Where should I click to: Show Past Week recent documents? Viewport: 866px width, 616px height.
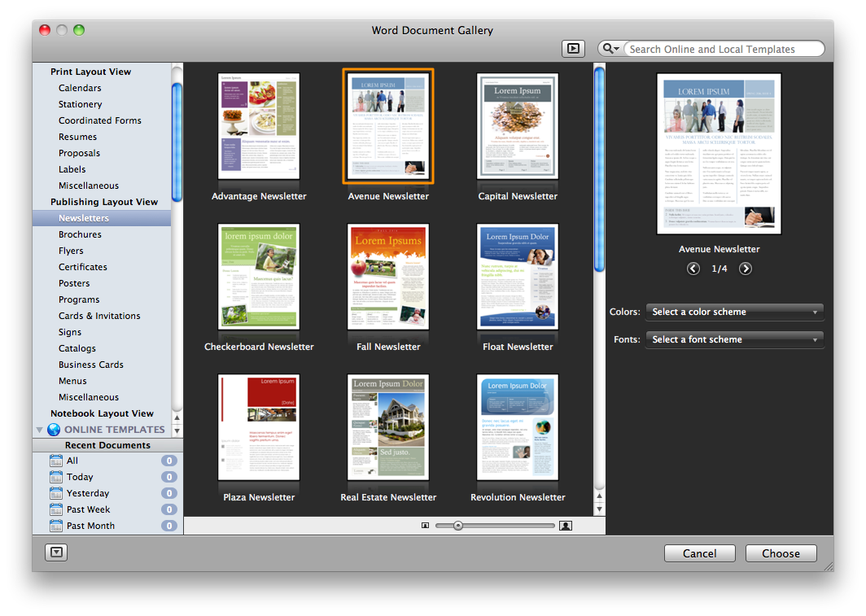tap(107, 509)
